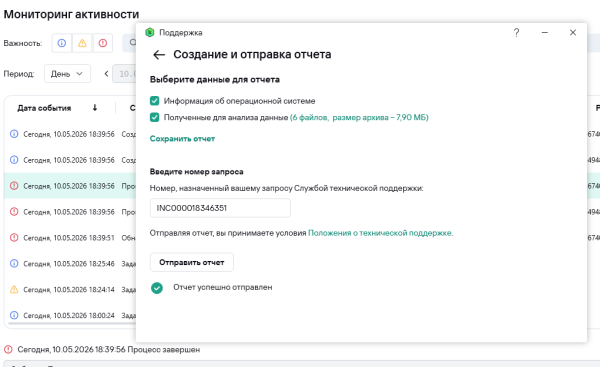Image resolution: width=600 pixels, height=367 pixels.
Task: Minimize the Поддержка window
Action: (545, 33)
